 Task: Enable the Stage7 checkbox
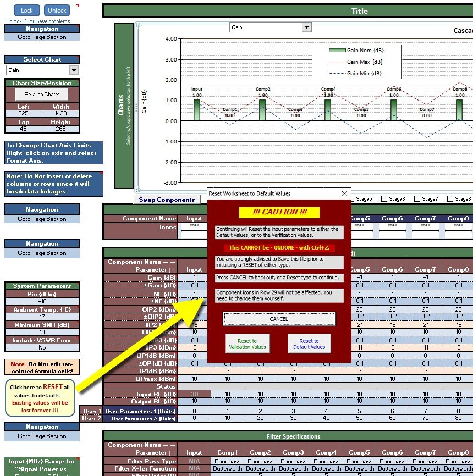[418, 199]
